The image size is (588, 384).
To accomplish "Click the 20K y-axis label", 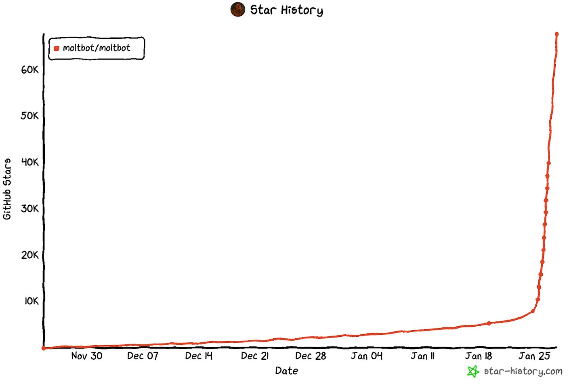I will click(30, 255).
